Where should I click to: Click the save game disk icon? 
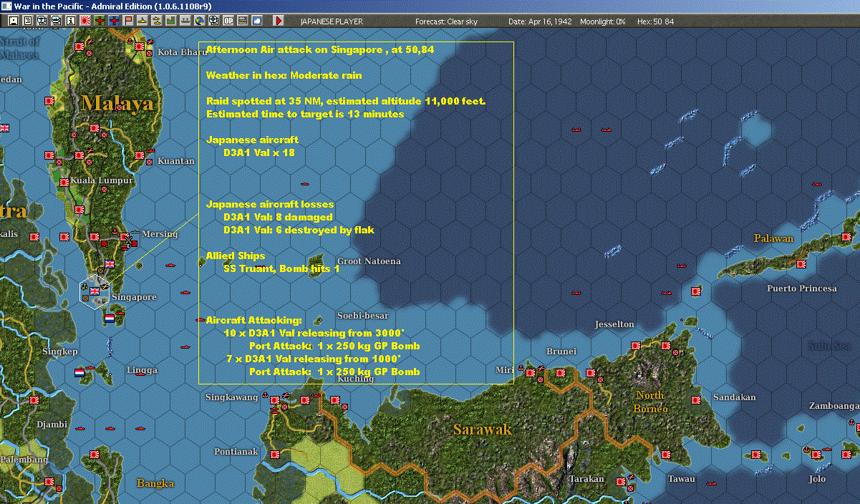coord(13,21)
